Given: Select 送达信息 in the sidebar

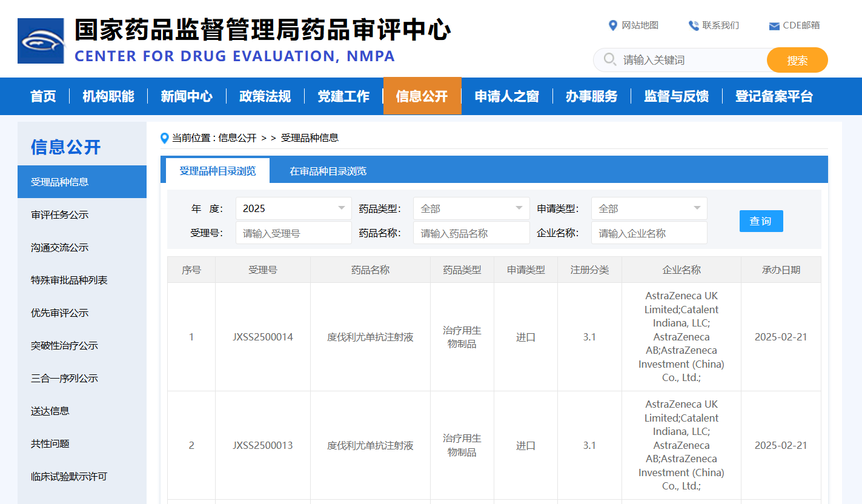Looking at the screenshot, I should point(82,411).
